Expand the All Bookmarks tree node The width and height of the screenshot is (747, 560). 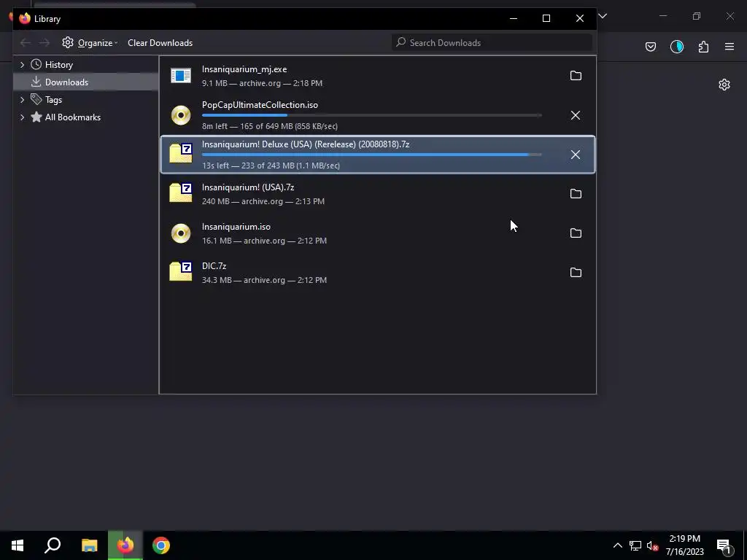tap(22, 117)
